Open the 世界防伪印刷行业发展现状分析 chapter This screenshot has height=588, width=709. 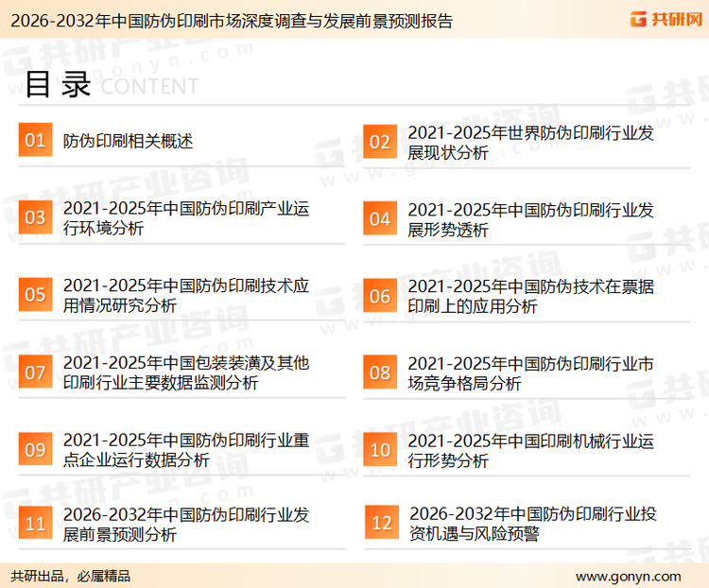coord(530,142)
